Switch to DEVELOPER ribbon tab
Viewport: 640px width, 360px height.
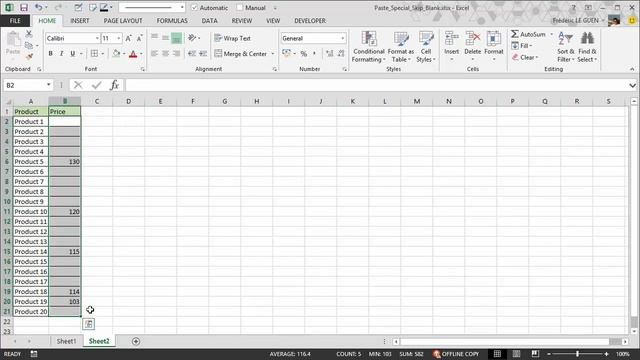point(310,20)
